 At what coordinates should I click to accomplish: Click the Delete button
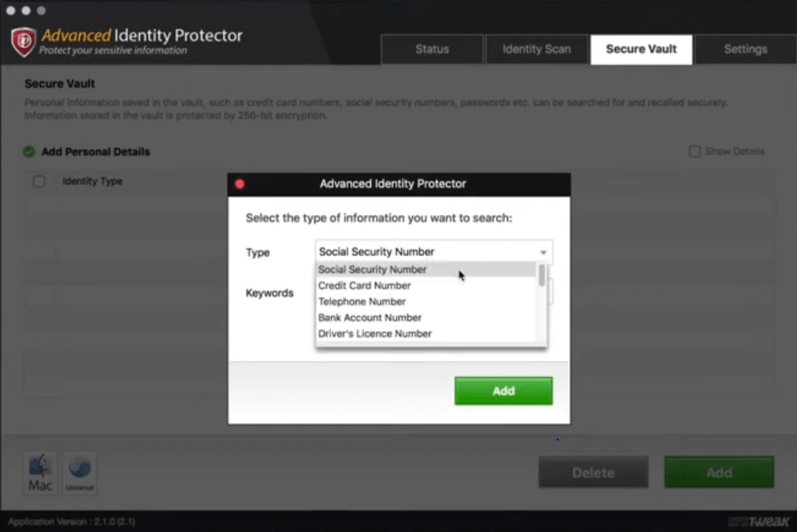[x=593, y=472]
